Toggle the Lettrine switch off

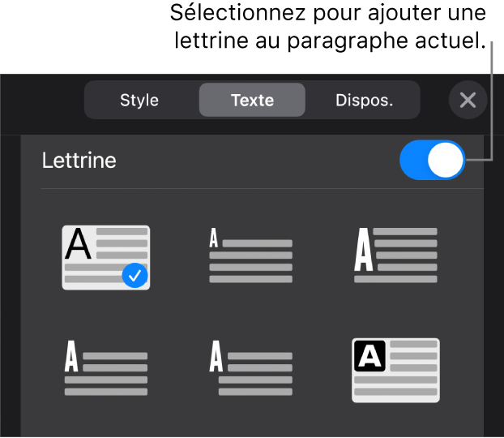433,160
